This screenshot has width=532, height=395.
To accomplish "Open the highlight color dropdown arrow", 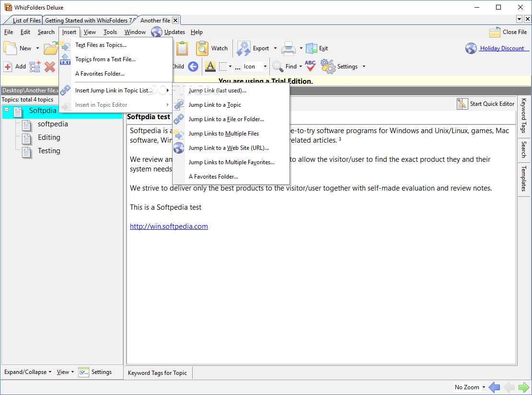I will [231, 67].
